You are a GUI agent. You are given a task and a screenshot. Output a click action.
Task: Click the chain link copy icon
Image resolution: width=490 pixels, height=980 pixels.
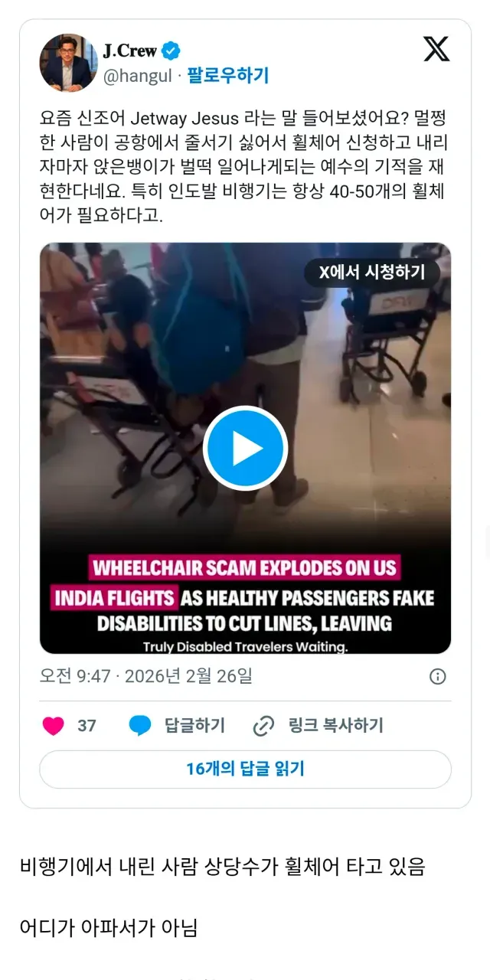[263, 725]
